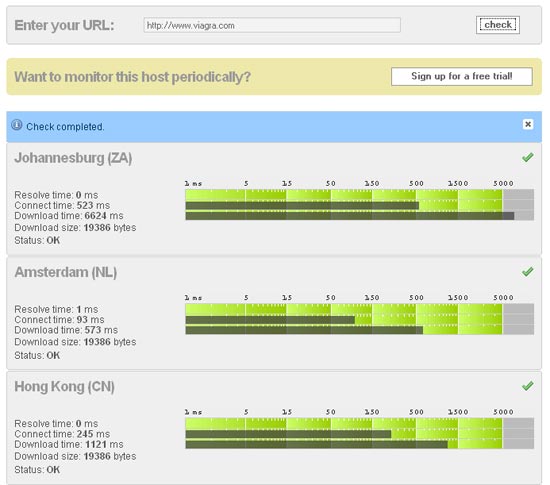Click the green checkmark for Hong Kong
Viewport: 550px width, 485px height.
click(x=528, y=386)
